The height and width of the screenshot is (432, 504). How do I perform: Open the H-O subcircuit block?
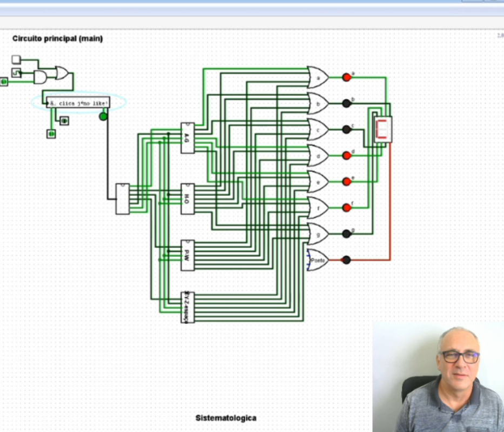coord(186,197)
